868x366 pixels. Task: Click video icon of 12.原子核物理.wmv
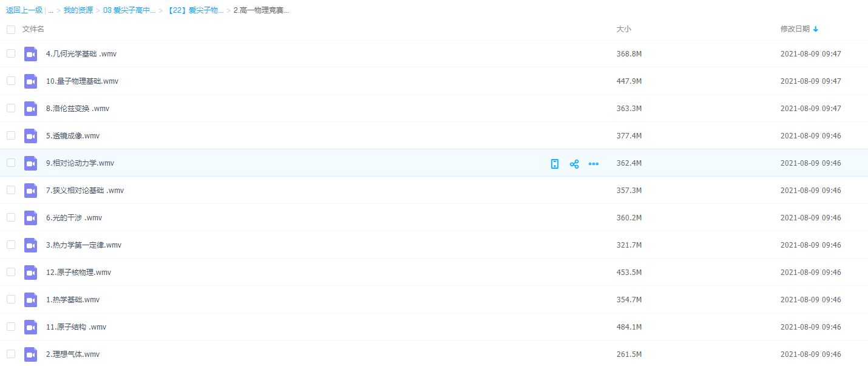pos(31,273)
